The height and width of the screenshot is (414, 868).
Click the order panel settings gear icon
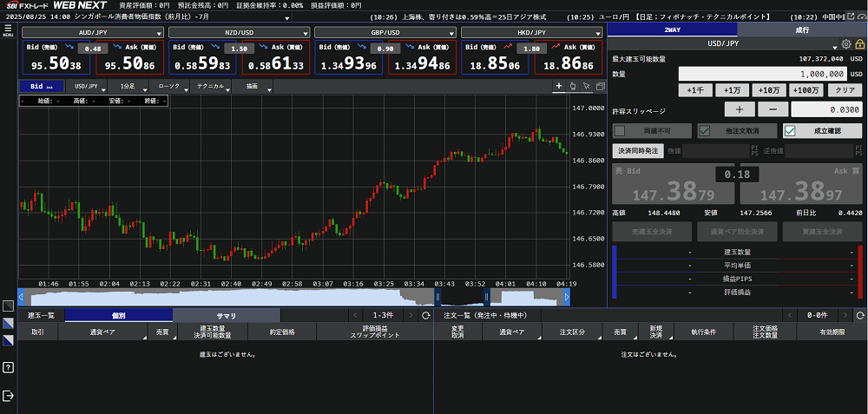tap(846, 43)
